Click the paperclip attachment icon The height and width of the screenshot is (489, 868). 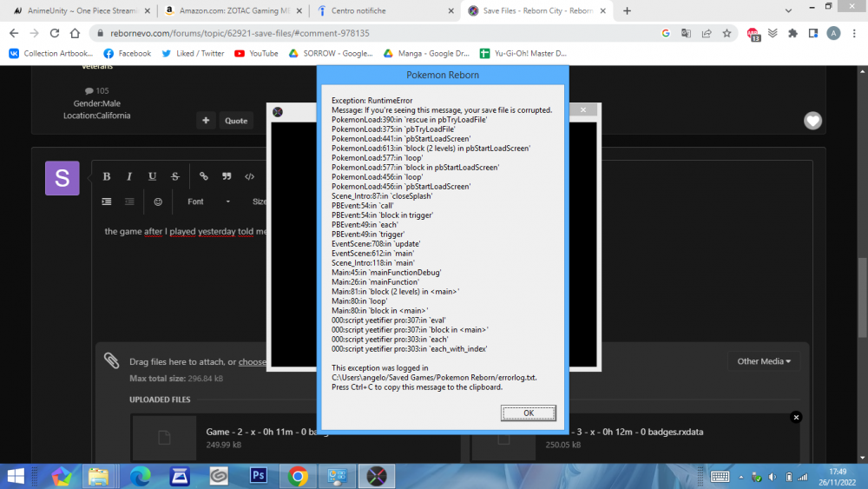coord(111,360)
